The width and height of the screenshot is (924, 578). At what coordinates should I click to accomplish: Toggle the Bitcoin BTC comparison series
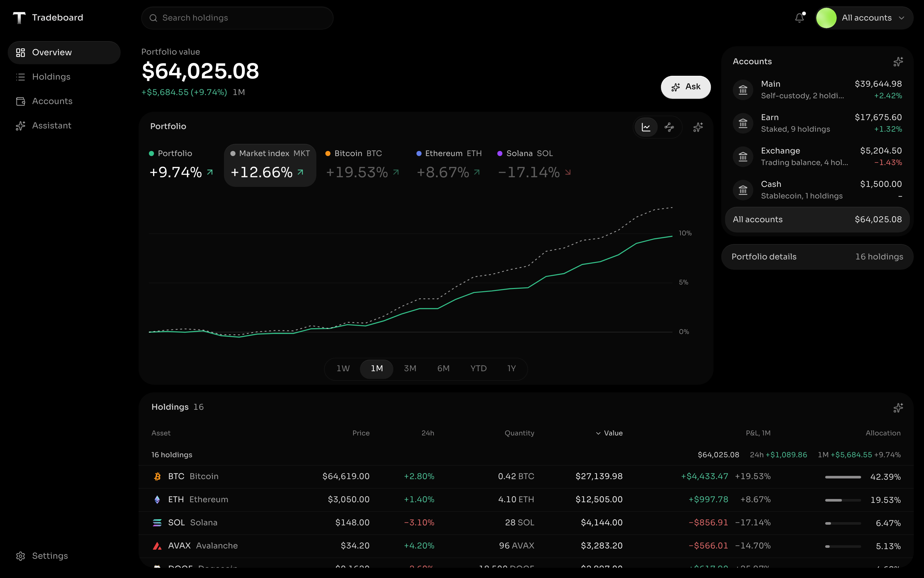pos(362,165)
